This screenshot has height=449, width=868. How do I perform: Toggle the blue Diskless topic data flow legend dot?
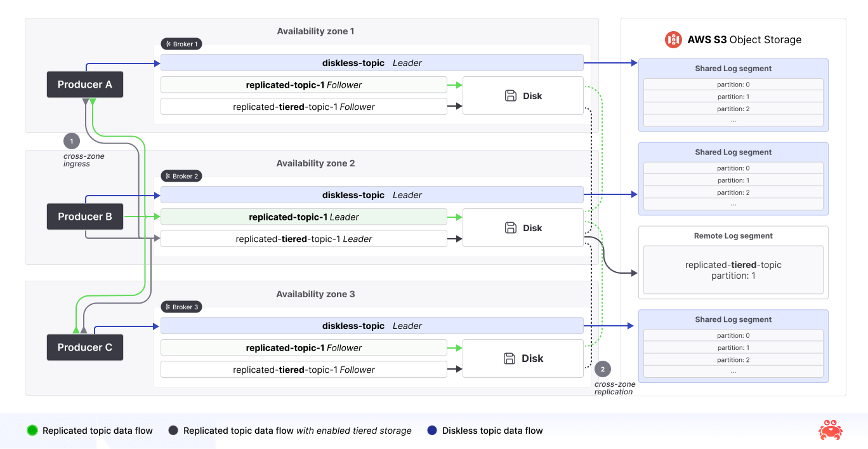coord(432,431)
